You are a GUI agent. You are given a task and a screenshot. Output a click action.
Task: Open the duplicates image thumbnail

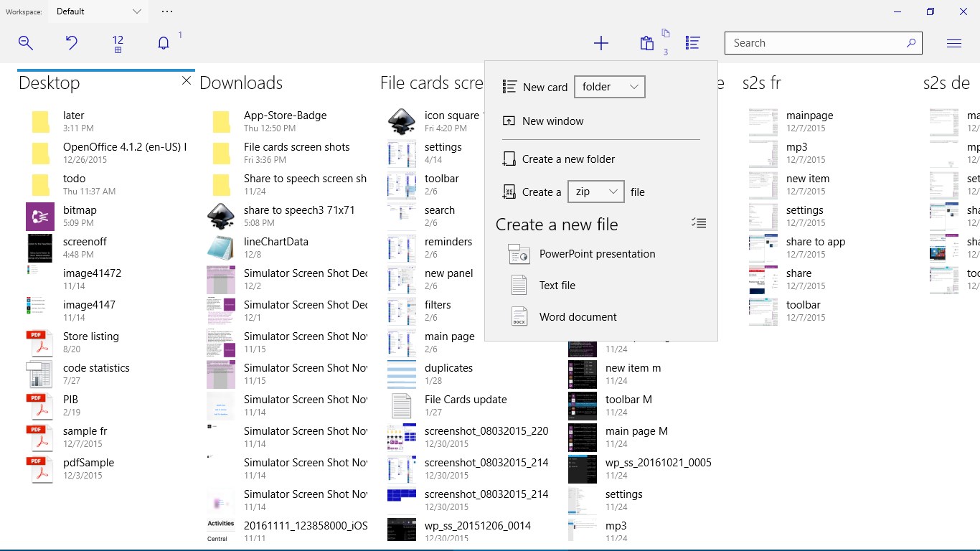tap(402, 375)
